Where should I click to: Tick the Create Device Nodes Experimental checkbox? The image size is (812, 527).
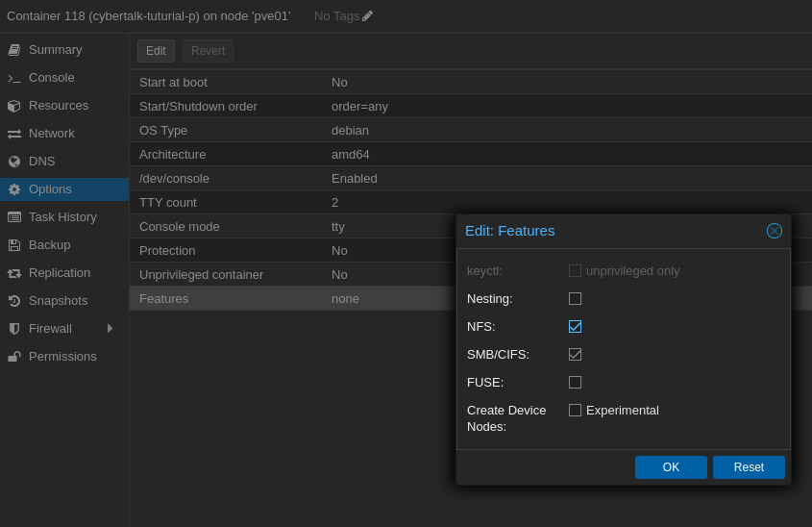[575, 411]
